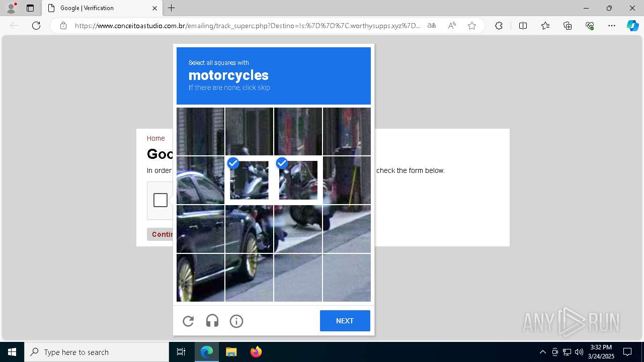Select the top-left tile of building facade
Viewport: 644px width, 362px height.
pos(201,132)
